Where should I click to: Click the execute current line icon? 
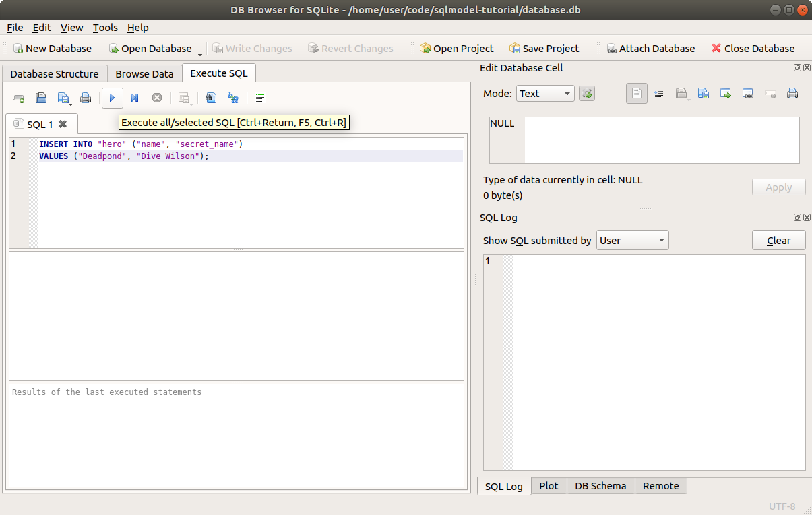pos(135,98)
